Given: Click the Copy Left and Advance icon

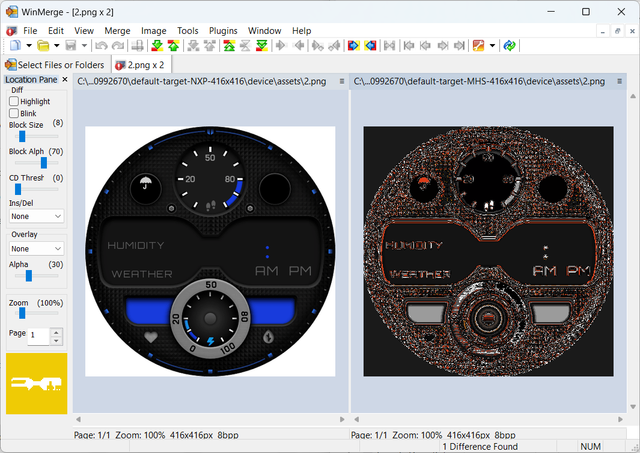Looking at the screenshot, I should point(334,45).
